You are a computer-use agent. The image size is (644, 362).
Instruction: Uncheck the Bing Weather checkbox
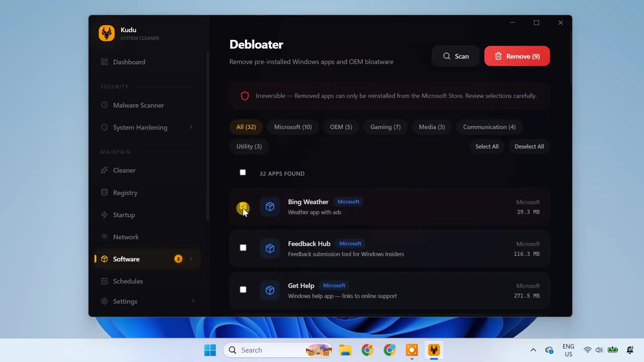pyautogui.click(x=243, y=207)
